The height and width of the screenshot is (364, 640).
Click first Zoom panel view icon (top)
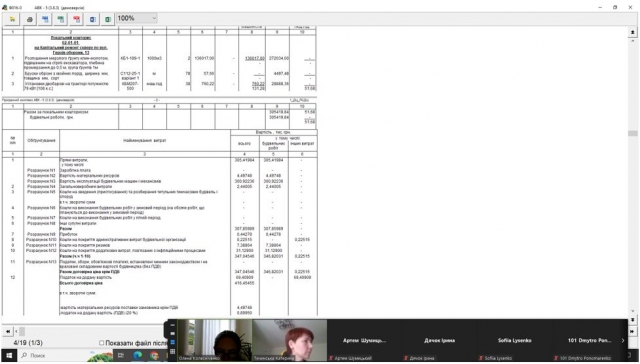coord(172,325)
